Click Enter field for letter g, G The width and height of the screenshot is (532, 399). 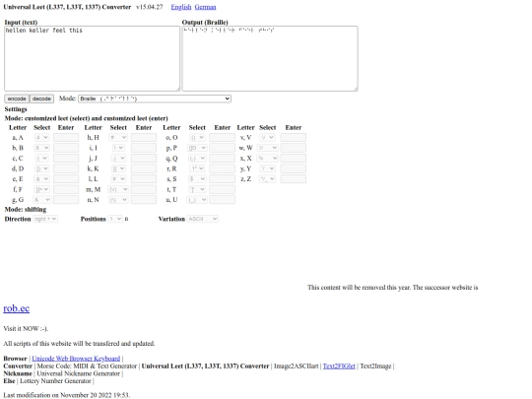[66, 200]
